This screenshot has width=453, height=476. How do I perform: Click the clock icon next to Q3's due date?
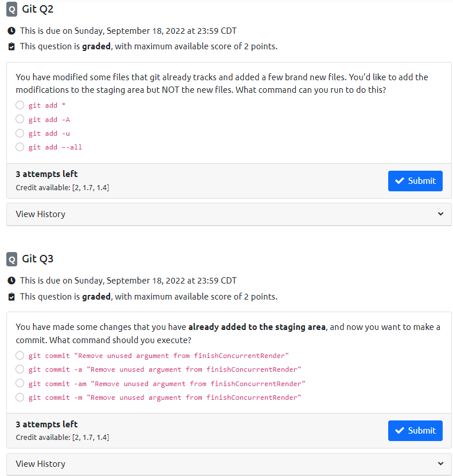pos(11,281)
